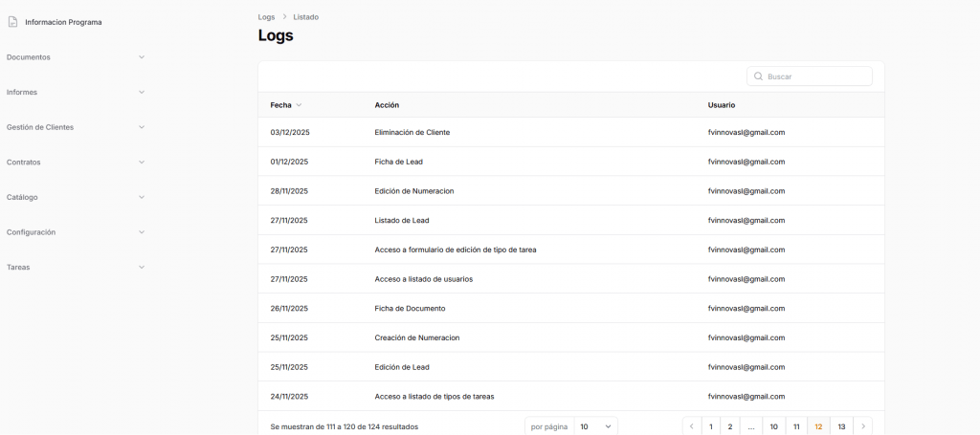Open Informacion Programa in sidebar
Viewport: 980px width, 435px height.
[63, 22]
